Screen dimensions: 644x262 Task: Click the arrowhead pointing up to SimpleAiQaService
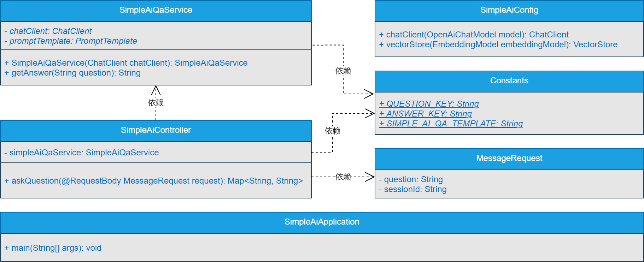tap(156, 90)
